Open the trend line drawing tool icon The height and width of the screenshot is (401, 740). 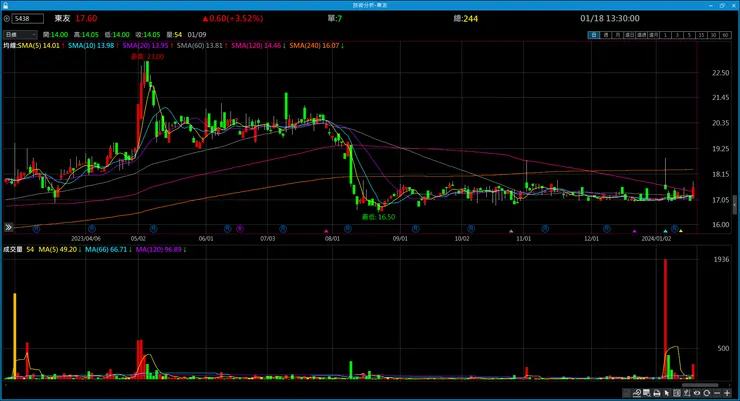[637, 393]
